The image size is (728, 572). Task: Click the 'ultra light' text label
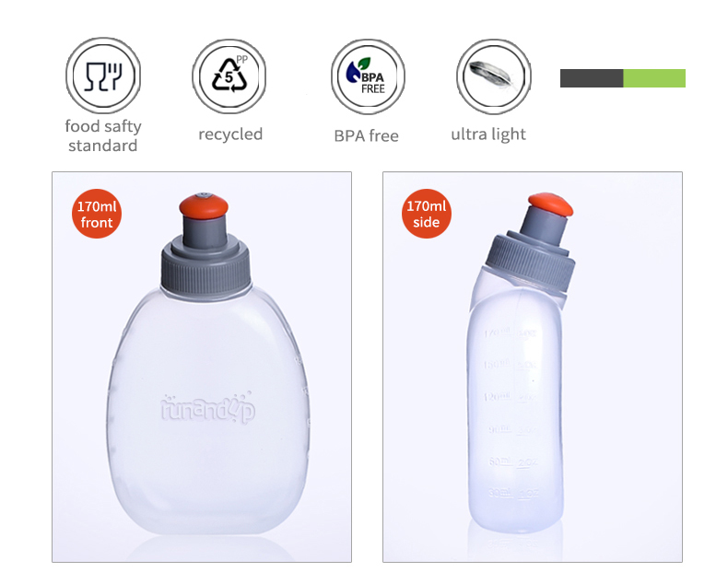click(488, 134)
